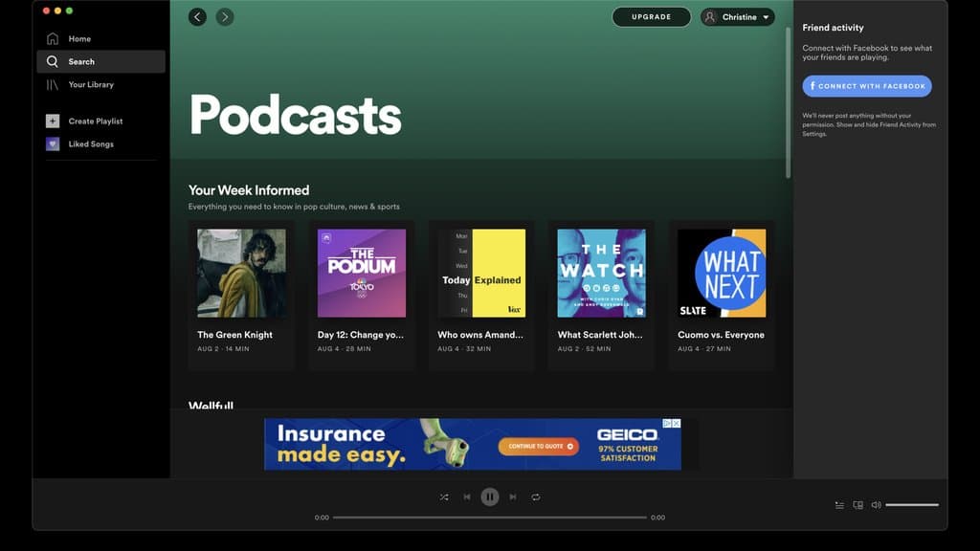The width and height of the screenshot is (980, 551).
Task: Click the AdChoices icon on banner
Action: pyautogui.click(x=667, y=424)
